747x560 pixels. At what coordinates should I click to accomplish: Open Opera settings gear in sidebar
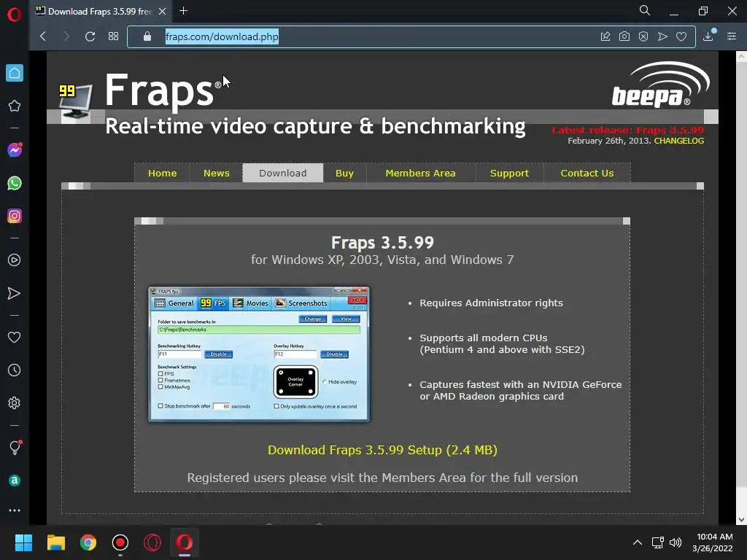(x=15, y=402)
